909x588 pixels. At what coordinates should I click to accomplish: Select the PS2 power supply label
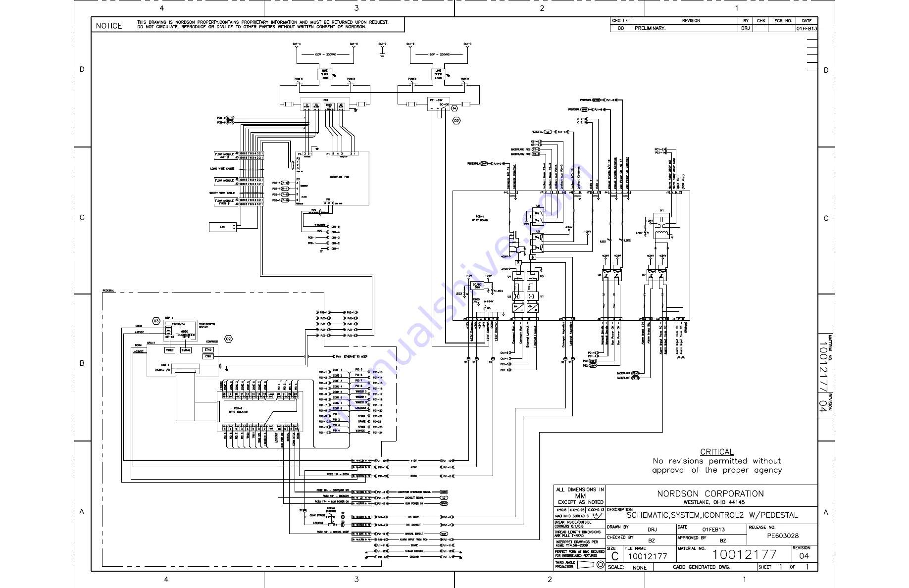(326, 100)
